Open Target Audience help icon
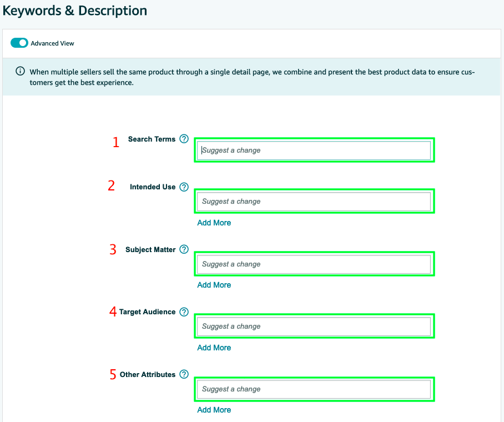Image resolution: width=504 pixels, height=422 pixels. (184, 312)
